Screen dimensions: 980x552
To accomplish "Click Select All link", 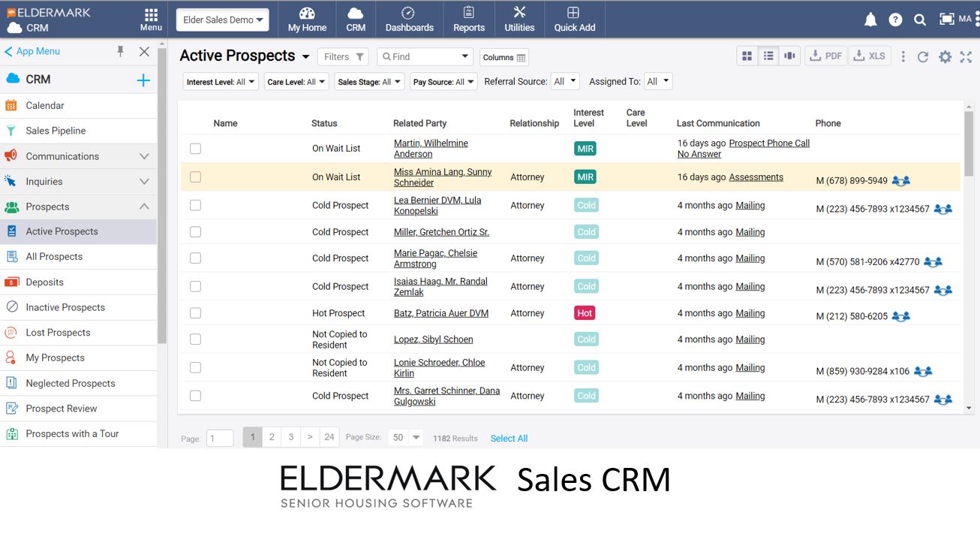I will (509, 439).
